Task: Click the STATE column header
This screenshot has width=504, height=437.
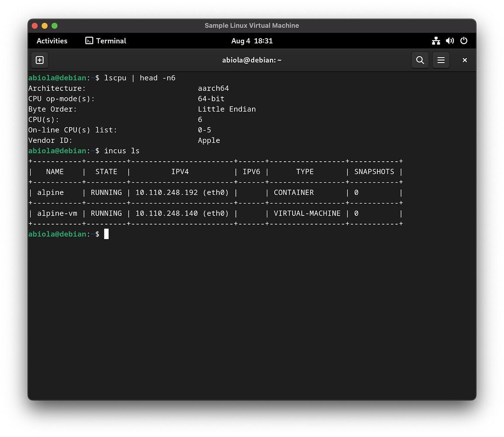Action: point(107,172)
